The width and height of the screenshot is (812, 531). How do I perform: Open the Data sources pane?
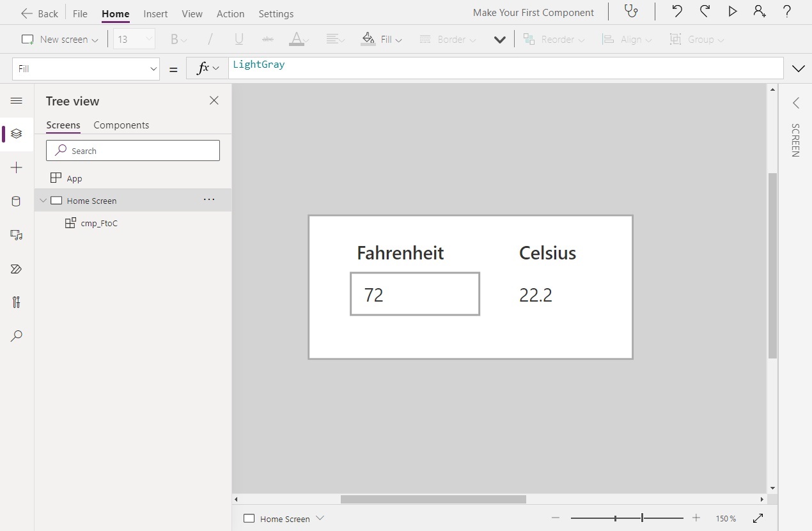(x=17, y=201)
